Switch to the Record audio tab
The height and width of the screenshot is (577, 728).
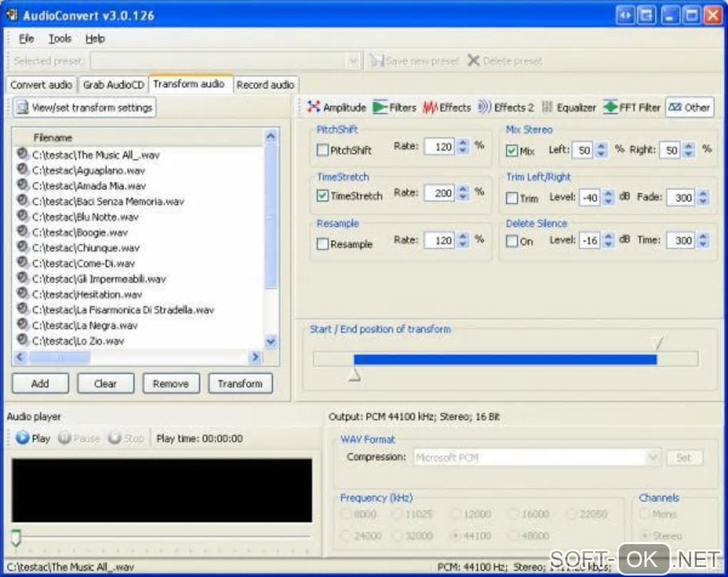tap(266, 85)
